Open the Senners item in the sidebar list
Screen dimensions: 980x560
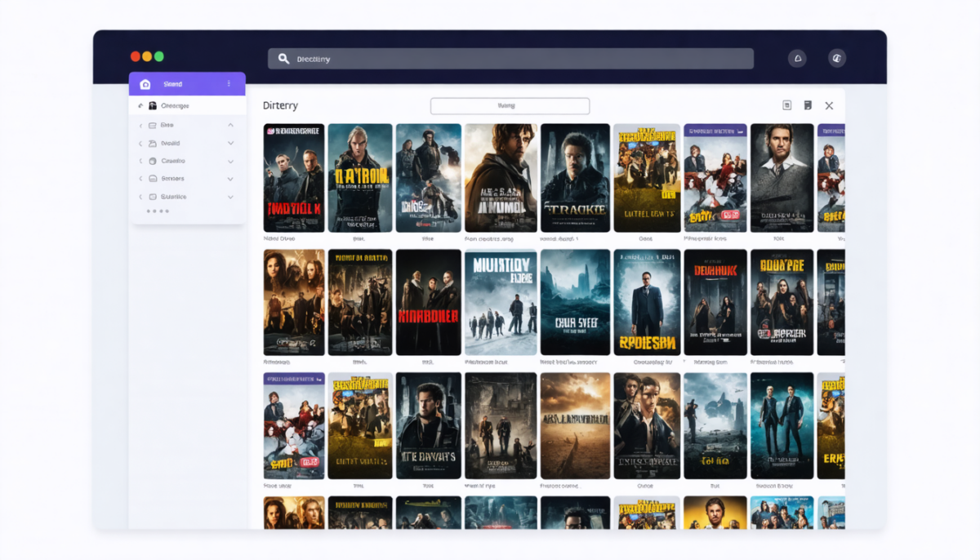click(x=187, y=179)
